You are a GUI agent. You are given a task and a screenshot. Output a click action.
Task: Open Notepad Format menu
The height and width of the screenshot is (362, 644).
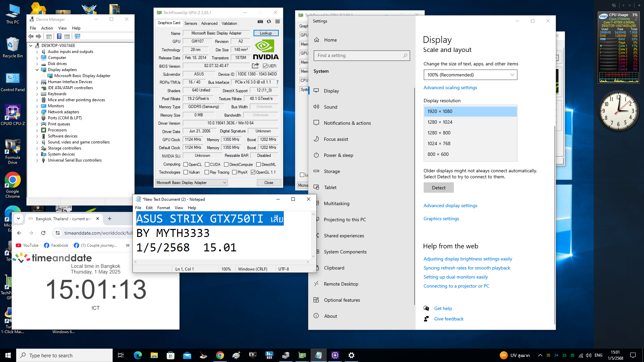(x=163, y=208)
